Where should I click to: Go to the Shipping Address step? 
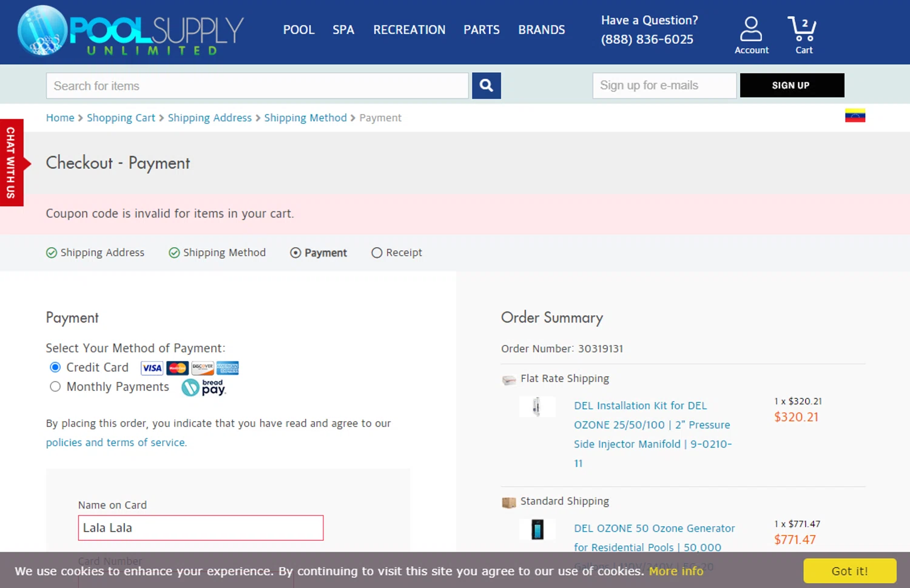click(x=95, y=253)
